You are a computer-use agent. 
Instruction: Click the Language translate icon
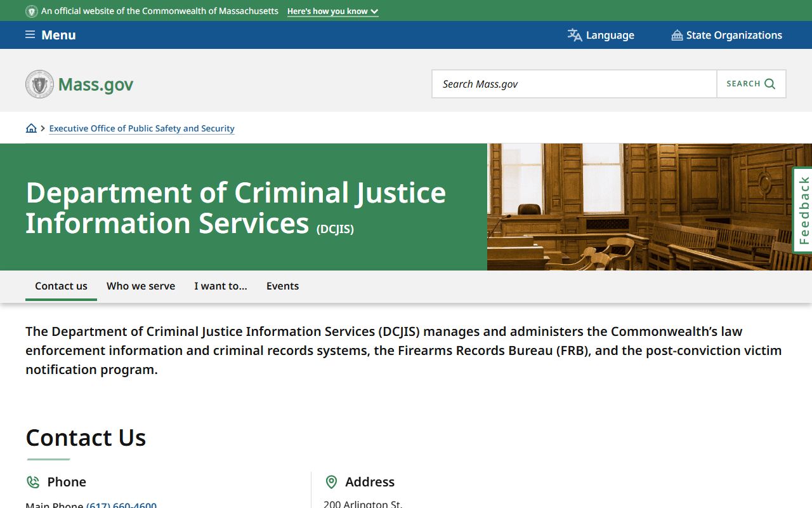pos(575,35)
